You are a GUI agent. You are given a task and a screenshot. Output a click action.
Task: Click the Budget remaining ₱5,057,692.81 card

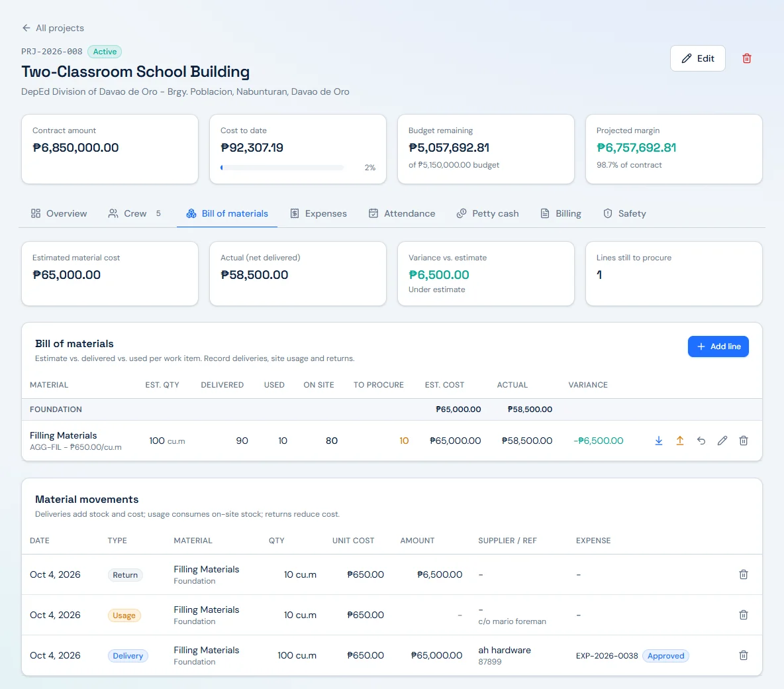coord(485,149)
